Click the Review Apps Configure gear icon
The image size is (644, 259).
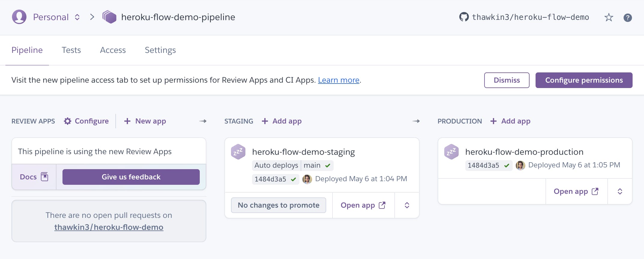[x=68, y=121]
